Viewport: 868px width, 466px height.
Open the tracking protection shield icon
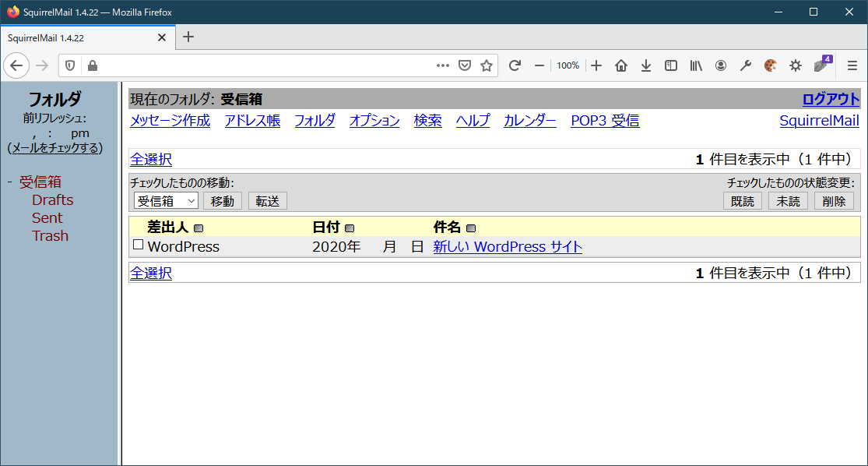[70, 66]
